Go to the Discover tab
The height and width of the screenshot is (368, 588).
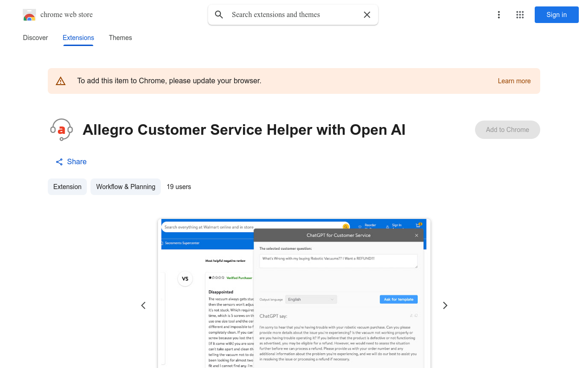pyautogui.click(x=35, y=38)
